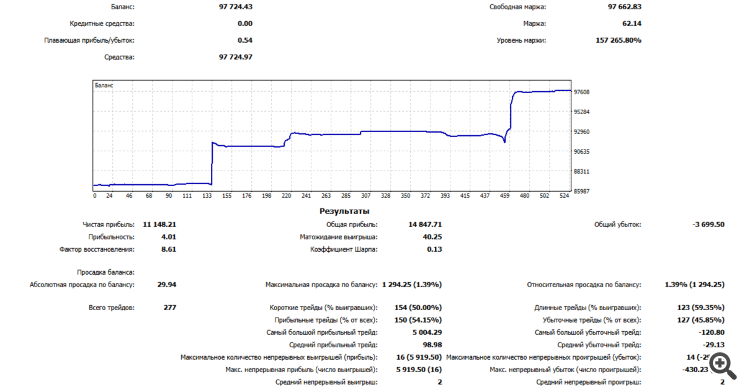Screen dimensions: 750x392
Task: Click chart x-axis tick 307
Action: pos(365,196)
